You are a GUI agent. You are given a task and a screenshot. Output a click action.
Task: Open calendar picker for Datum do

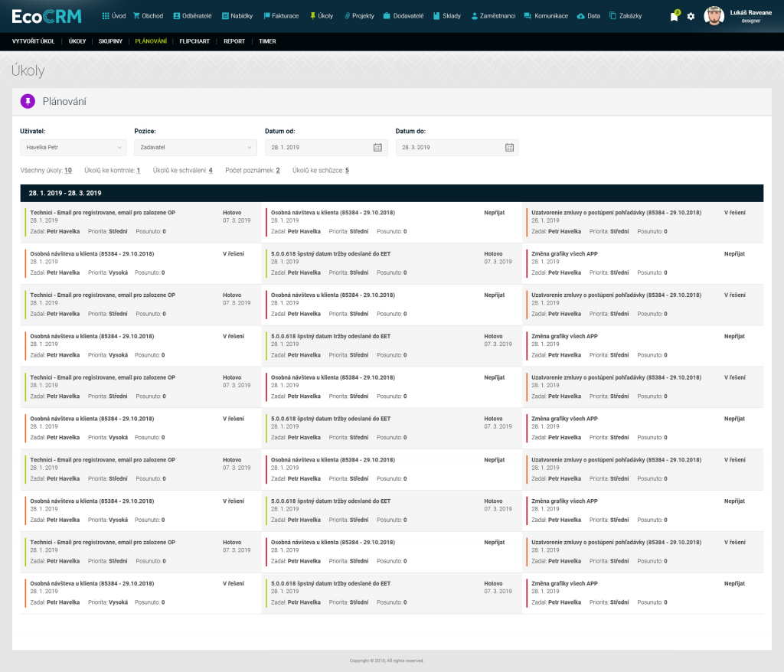tap(509, 147)
